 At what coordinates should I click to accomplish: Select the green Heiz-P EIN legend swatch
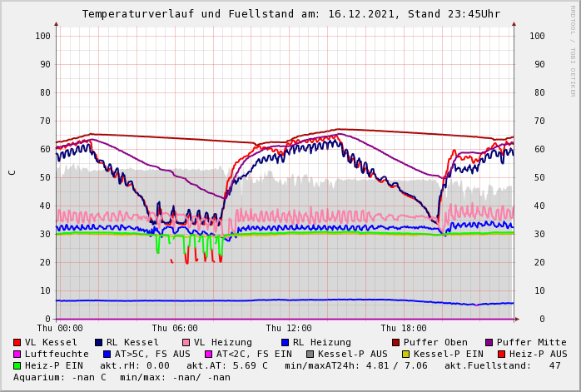click(x=17, y=365)
